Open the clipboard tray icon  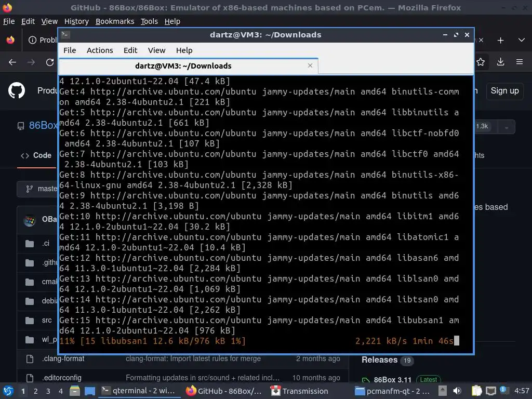coord(477,391)
